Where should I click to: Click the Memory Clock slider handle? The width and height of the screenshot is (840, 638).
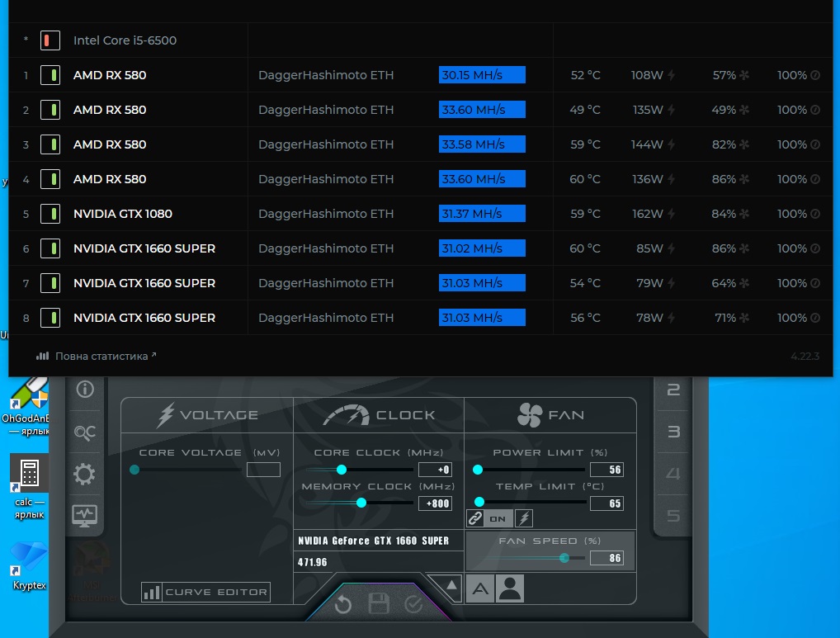point(361,503)
